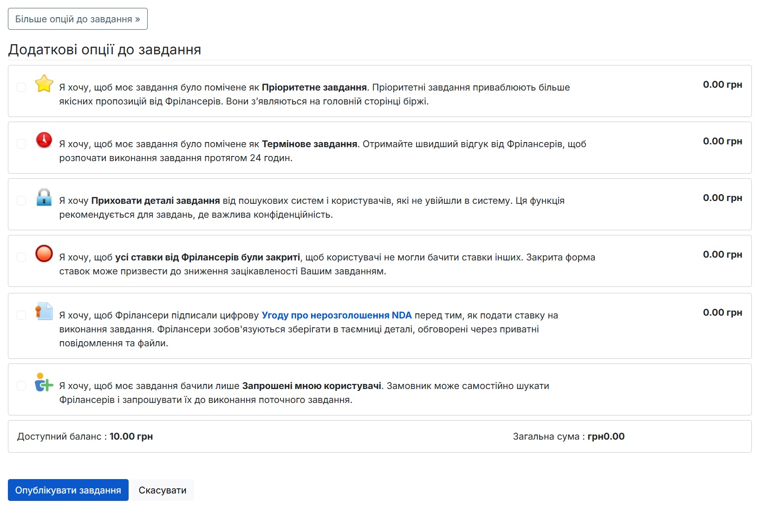Tick the Термінове завдання checkbox
The width and height of the screenshot is (769, 532).
[21, 144]
